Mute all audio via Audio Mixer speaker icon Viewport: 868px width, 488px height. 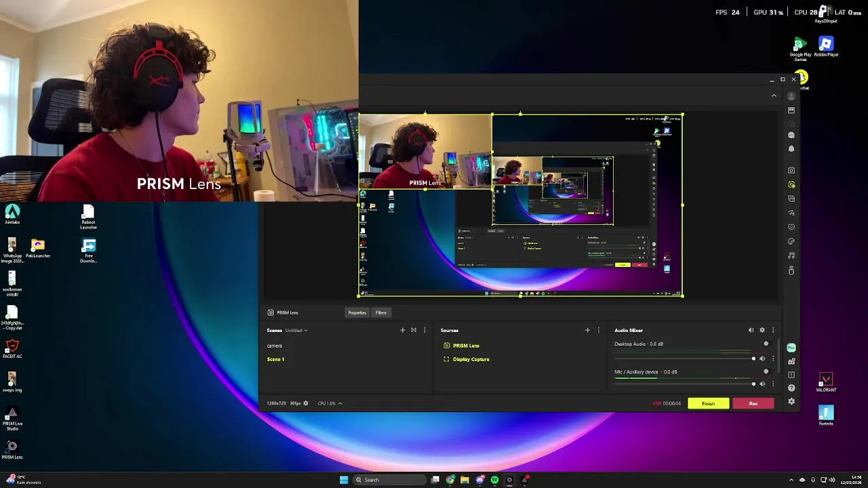[751, 330]
